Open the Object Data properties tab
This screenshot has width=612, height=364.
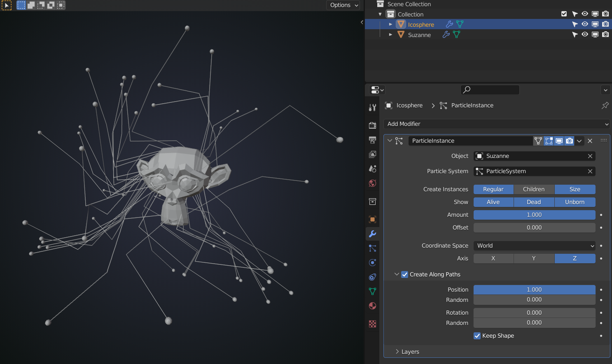[372, 291]
